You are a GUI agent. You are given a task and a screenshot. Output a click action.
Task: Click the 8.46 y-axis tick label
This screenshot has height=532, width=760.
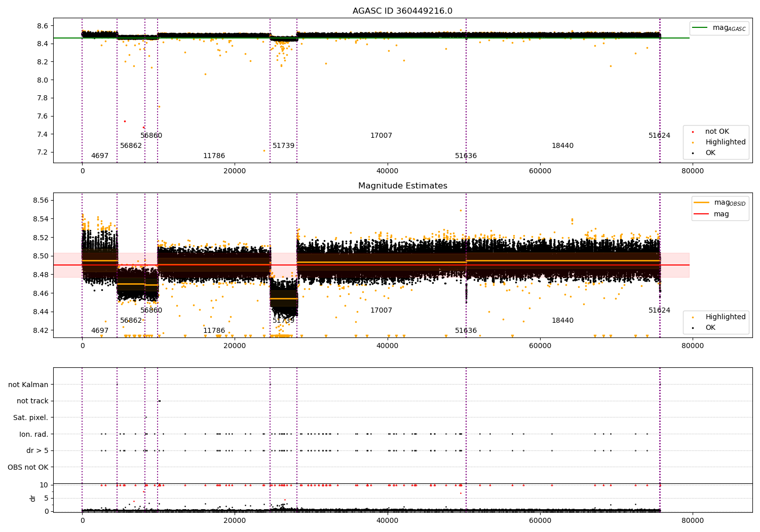pyautogui.click(x=41, y=293)
